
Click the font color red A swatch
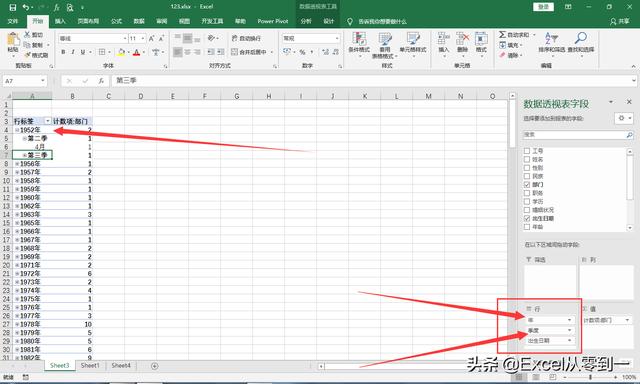pyautogui.click(x=137, y=52)
